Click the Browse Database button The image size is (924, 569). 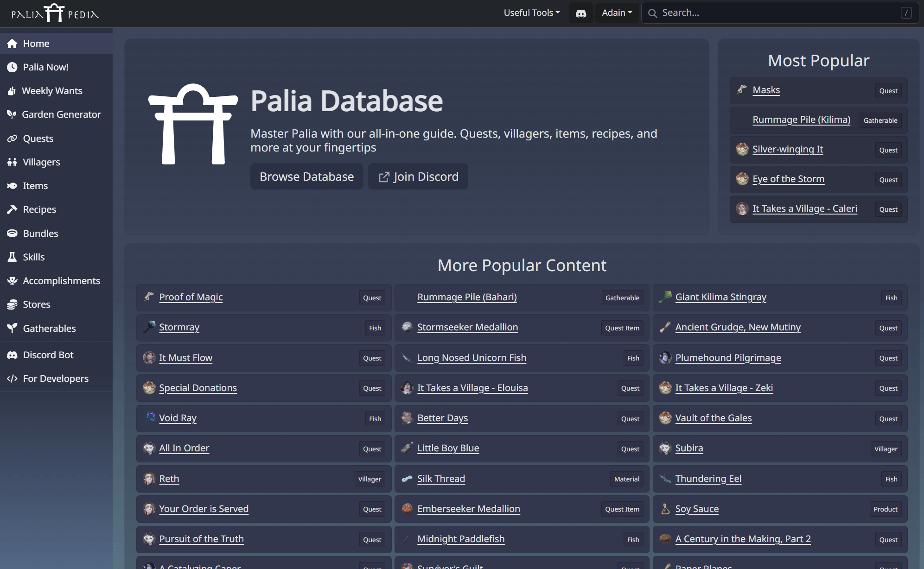[x=306, y=177]
